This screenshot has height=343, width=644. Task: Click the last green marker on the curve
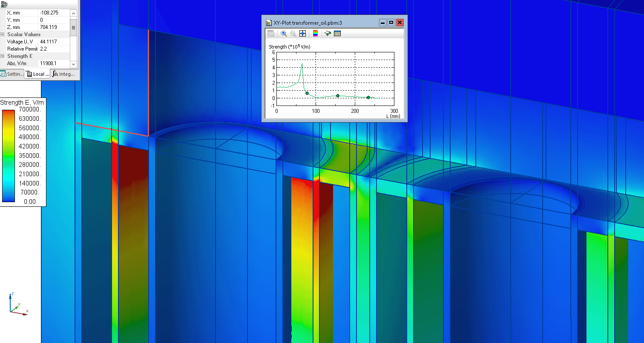tap(368, 97)
